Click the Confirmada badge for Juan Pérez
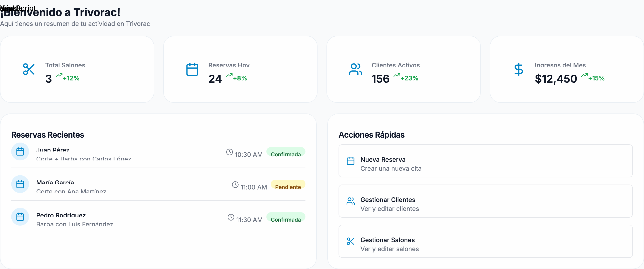 point(286,152)
